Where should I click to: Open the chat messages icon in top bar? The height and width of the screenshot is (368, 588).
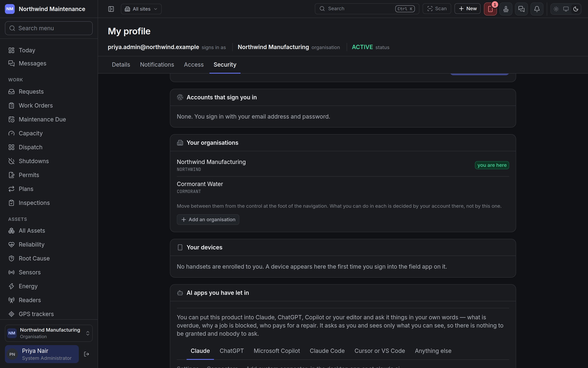[x=521, y=9]
